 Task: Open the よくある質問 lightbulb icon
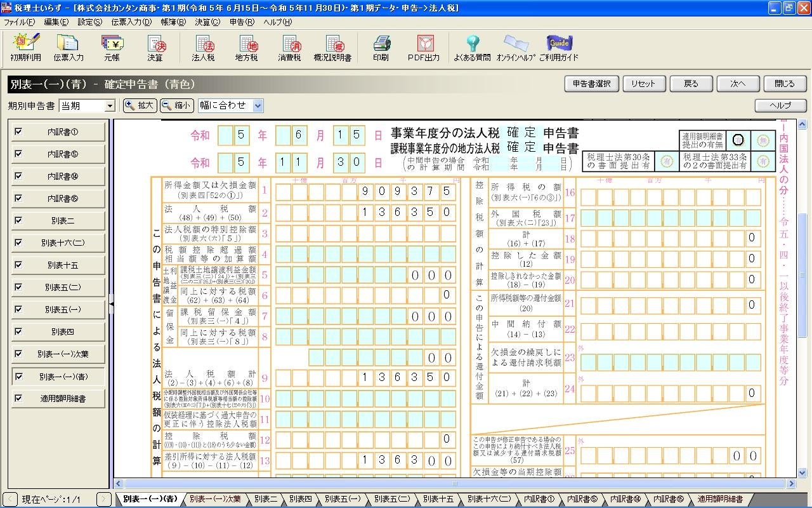tap(472, 48)
